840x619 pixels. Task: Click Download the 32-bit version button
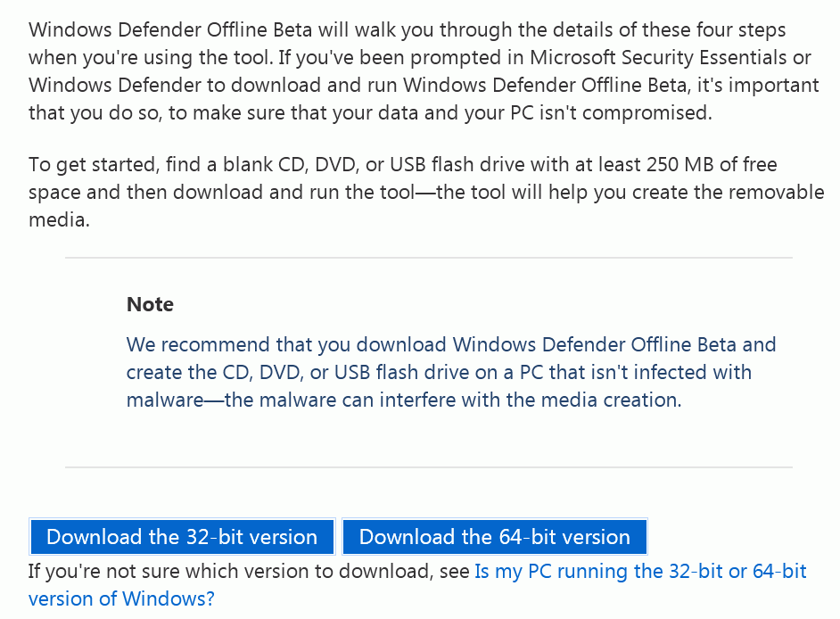[182, 536]
